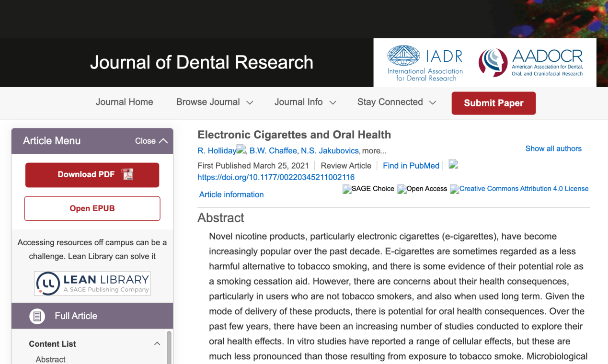Collapse the Content List section
608x364 pixels.
click(x=157, y=344)
